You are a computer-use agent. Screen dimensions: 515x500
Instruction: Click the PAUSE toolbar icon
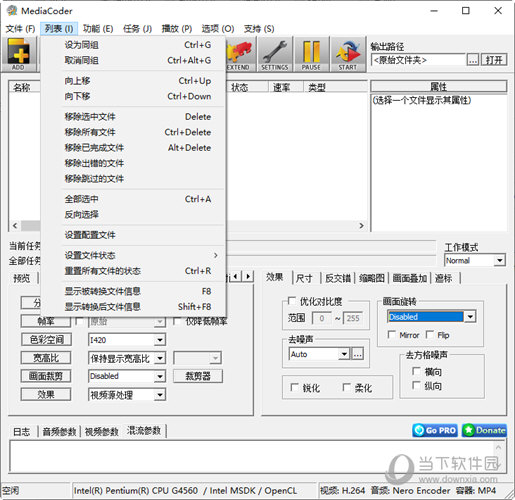pyautogui.click(x=311, y=54)
